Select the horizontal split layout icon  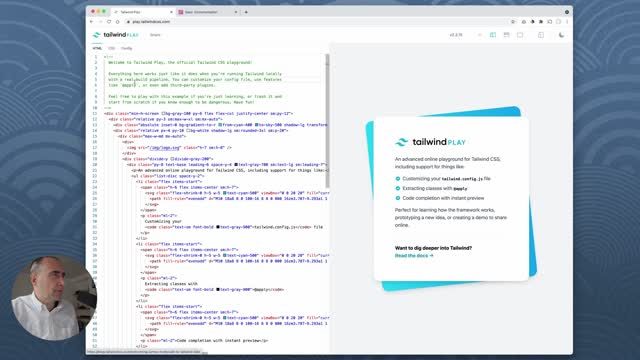[507, 35]
